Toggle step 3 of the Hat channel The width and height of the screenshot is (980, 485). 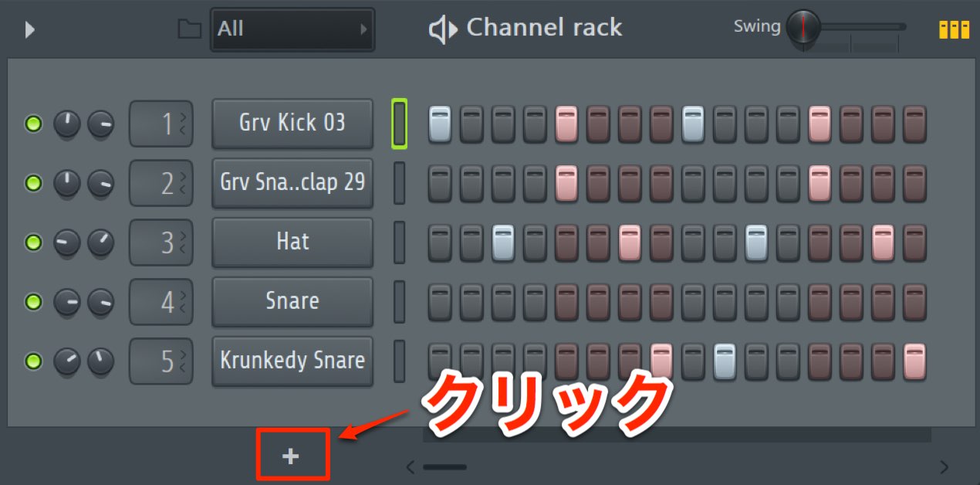pyautogui.click(x=502, y=242)
